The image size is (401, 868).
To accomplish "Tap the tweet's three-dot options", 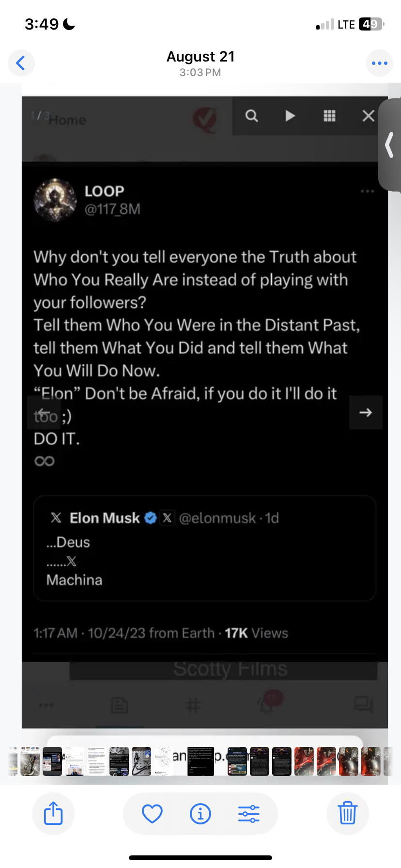I will pos(367,191).
